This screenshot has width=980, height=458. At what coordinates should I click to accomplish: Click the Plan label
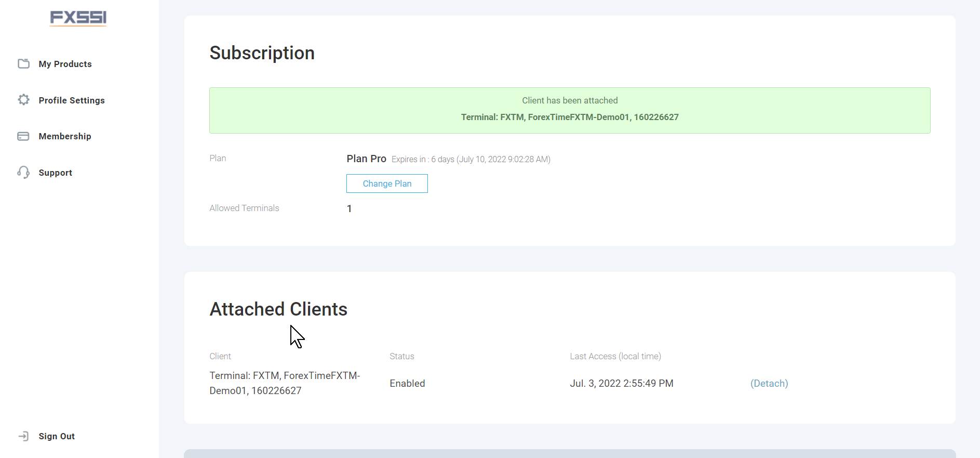(218, 158)
